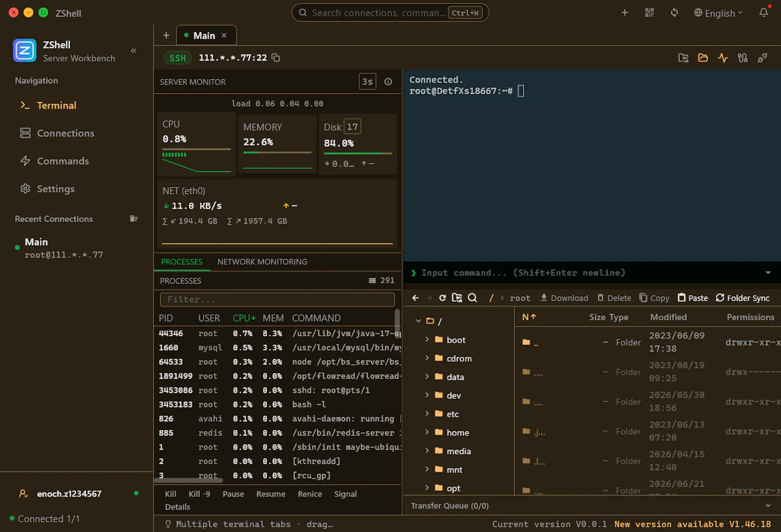Add a new terminal tab
Image resolution: width=781 pixels, height=532 pixels.
[x=166, y=36]
